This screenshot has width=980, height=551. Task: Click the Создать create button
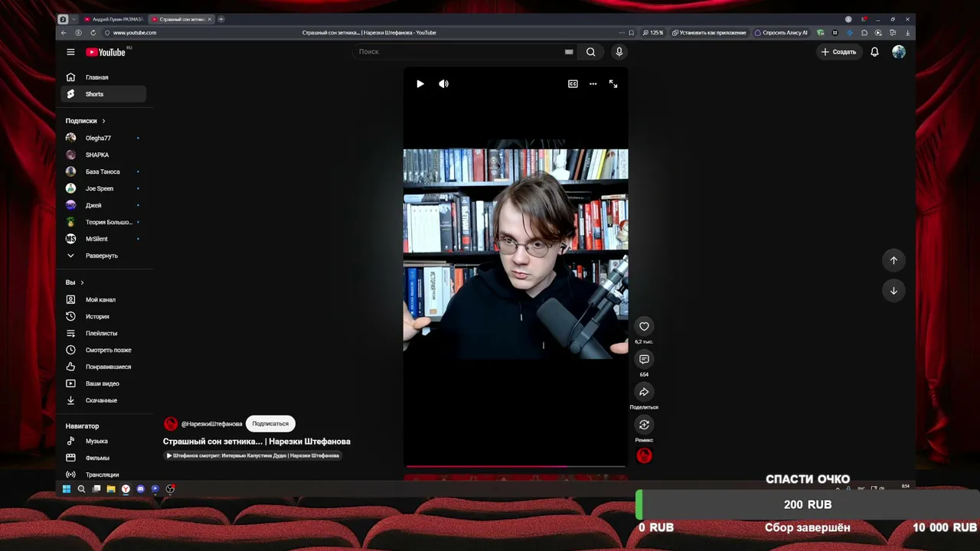tap(838, 52)
